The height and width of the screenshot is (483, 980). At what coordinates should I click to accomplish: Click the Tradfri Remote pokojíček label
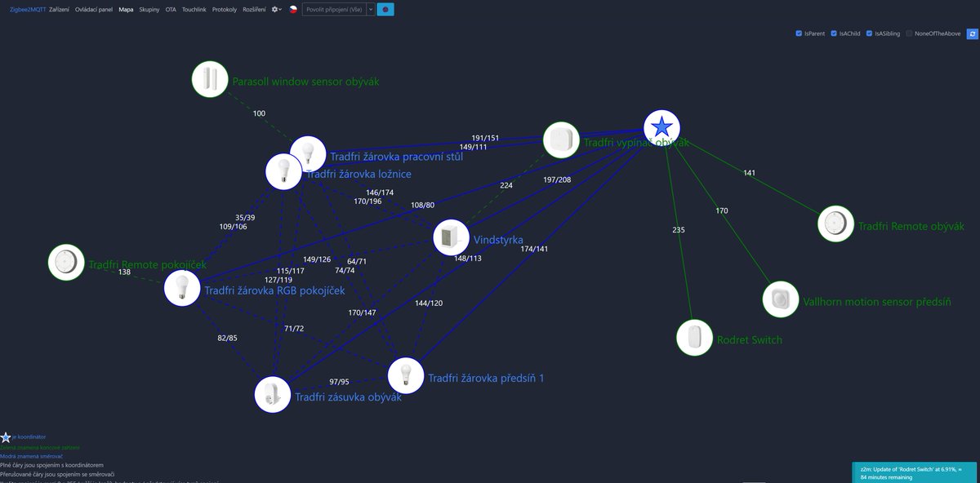point(147,264)
